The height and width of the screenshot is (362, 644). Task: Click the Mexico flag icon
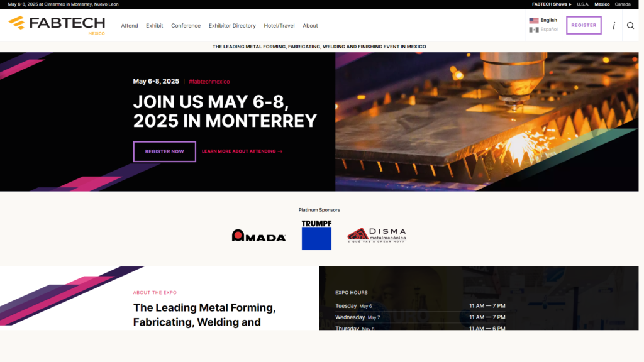(533, 30)
